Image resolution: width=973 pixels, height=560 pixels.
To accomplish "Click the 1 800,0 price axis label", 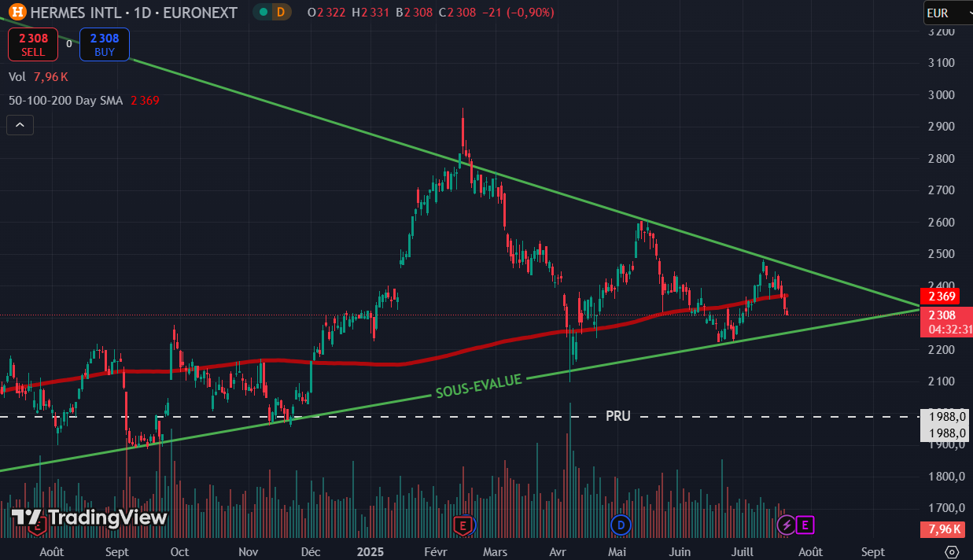I will pos(945,476).
